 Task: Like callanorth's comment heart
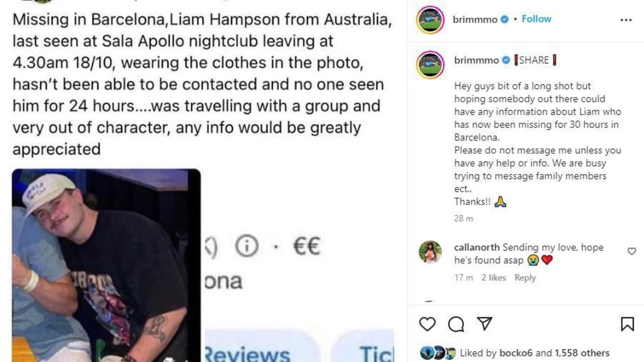pos(631,251)
